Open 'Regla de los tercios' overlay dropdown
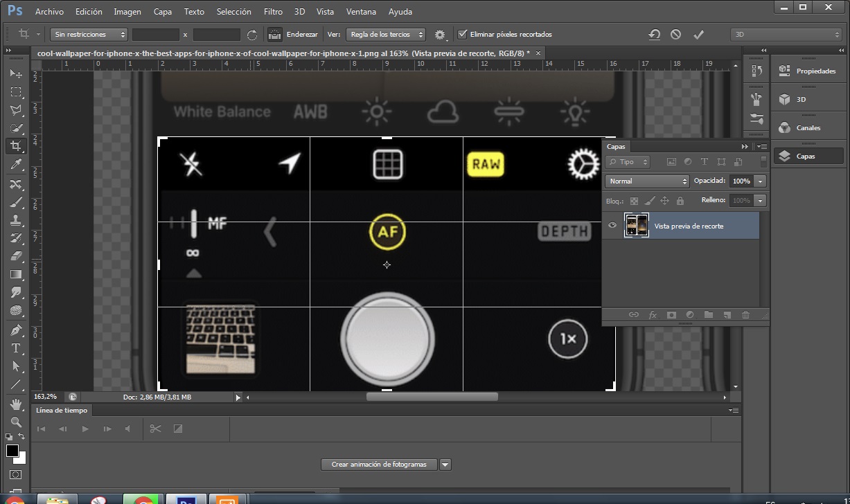850x504 pixels. [x=386, y=34]
